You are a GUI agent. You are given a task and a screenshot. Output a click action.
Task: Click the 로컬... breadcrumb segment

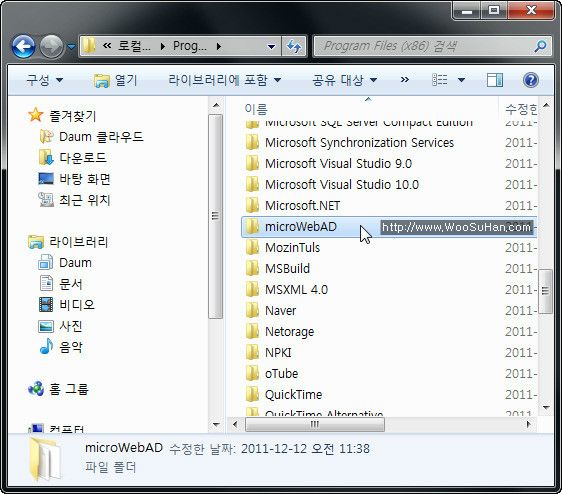[x=134, y=46]
